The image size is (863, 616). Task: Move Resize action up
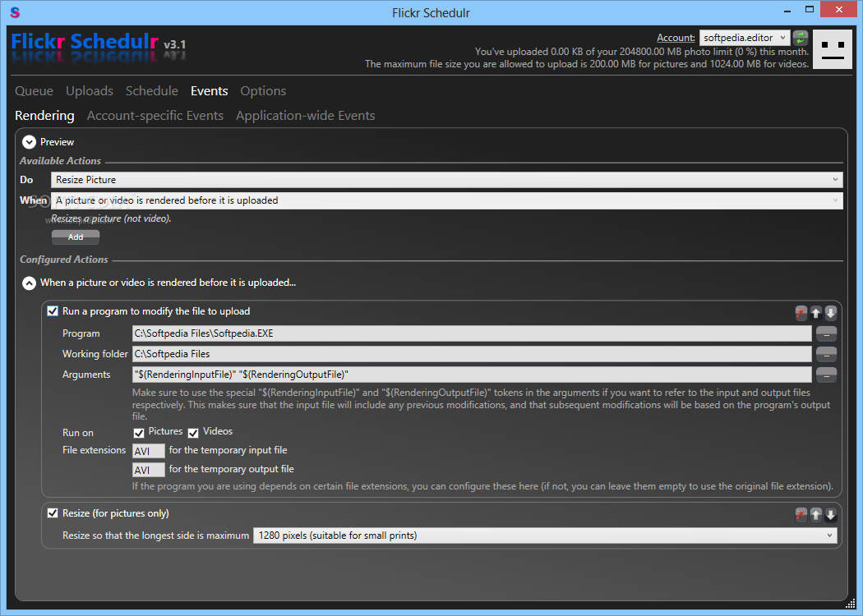click(x=815, y=515)
